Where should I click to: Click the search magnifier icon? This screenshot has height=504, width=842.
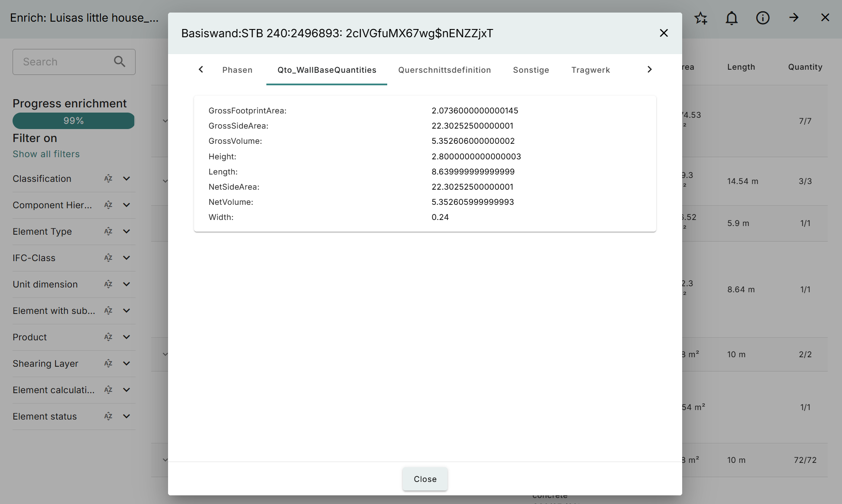pyautogui.click(x=120, y=61)
